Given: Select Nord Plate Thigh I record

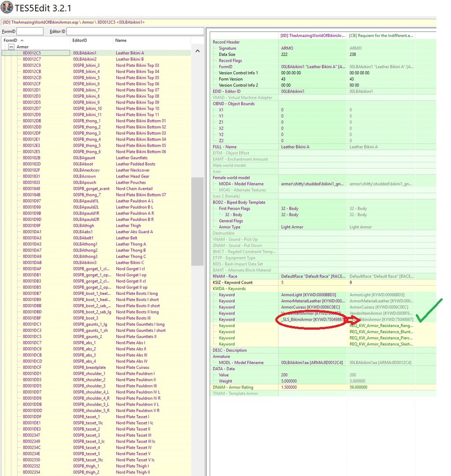Looking at the screenshot, I should tap(96, 466).
